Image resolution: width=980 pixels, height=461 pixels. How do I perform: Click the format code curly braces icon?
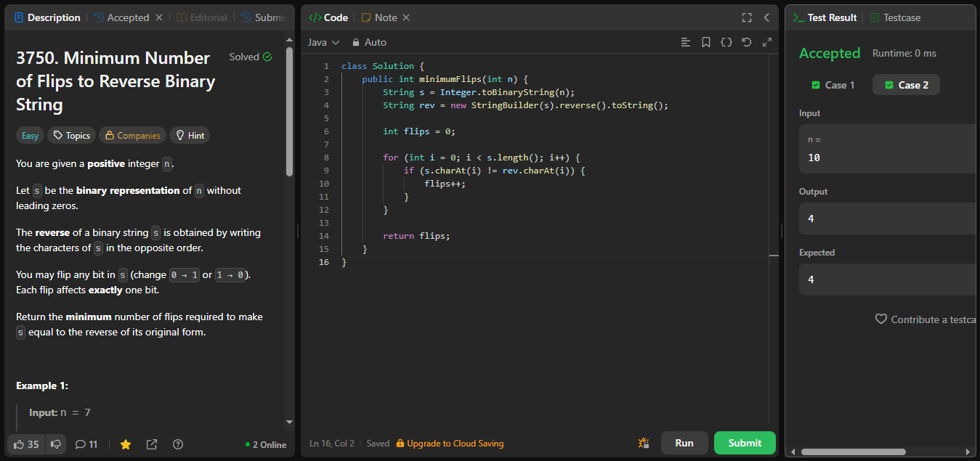pos(726,42)
